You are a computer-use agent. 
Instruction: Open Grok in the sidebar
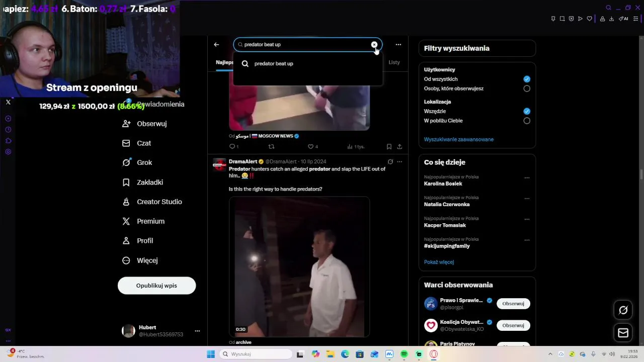pyautogui.click(x=137, y=163)
